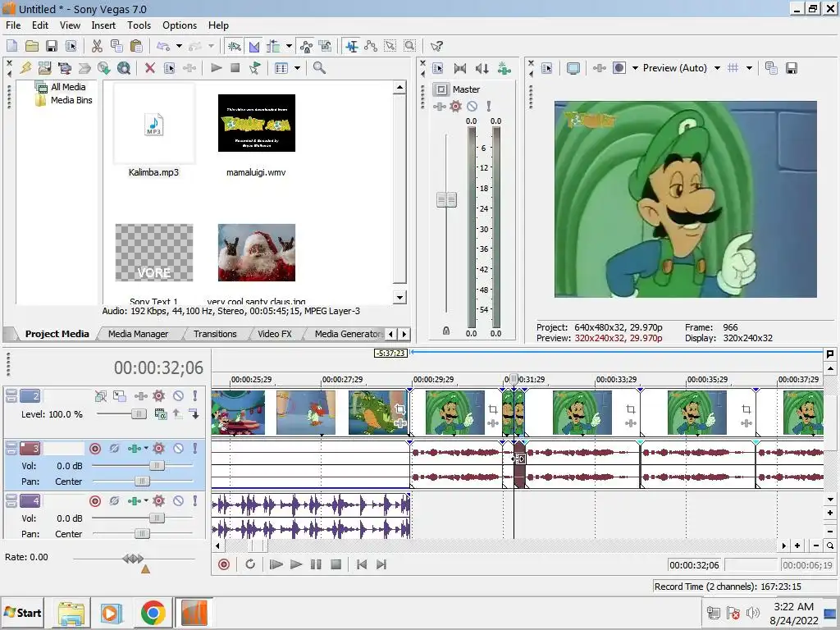Click the Master volume fader
840x630 pixels.
[446, 200]
